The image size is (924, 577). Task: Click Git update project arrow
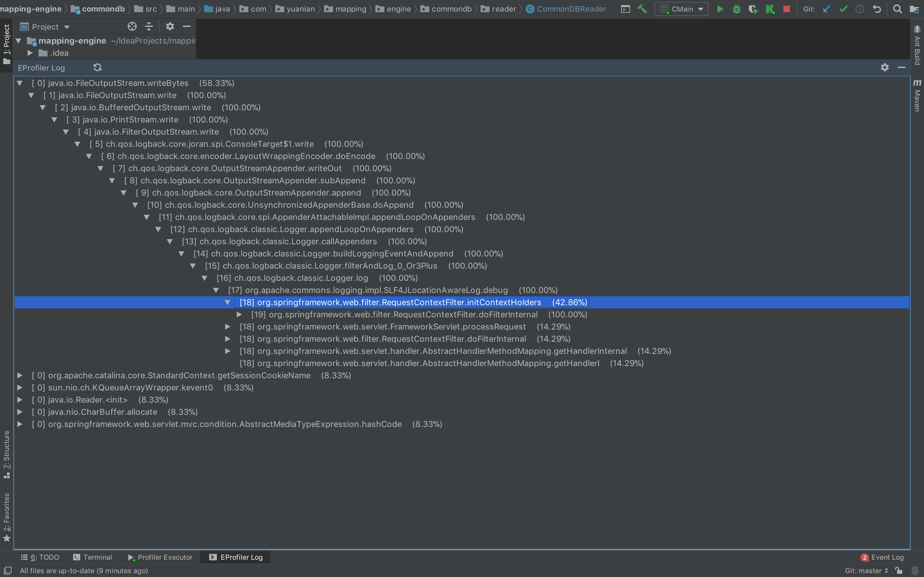coord(827,9)
